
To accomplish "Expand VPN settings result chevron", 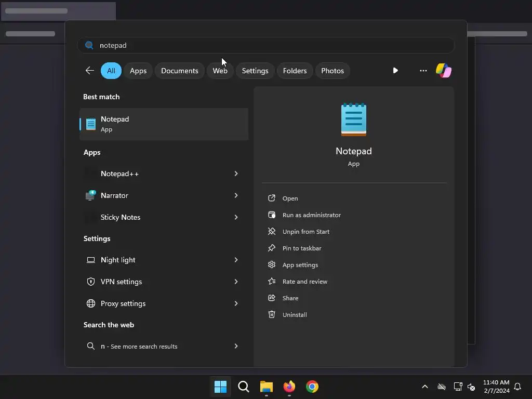I will (x=236, y=282).
